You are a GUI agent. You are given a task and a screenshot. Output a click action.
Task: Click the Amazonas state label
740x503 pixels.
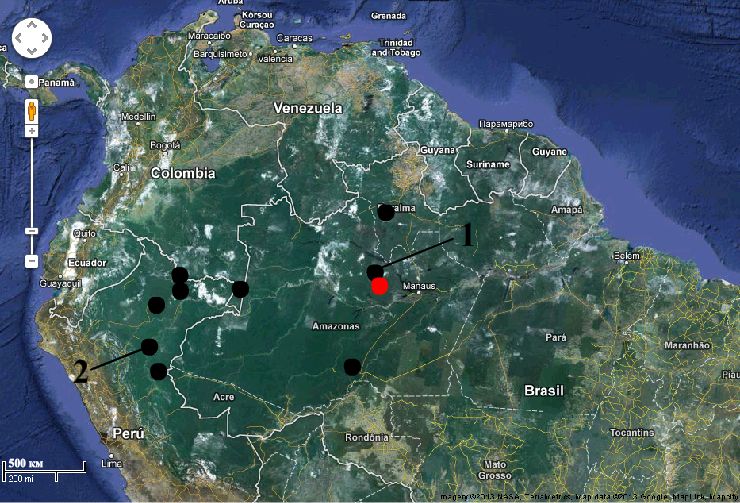coord(336,326)
